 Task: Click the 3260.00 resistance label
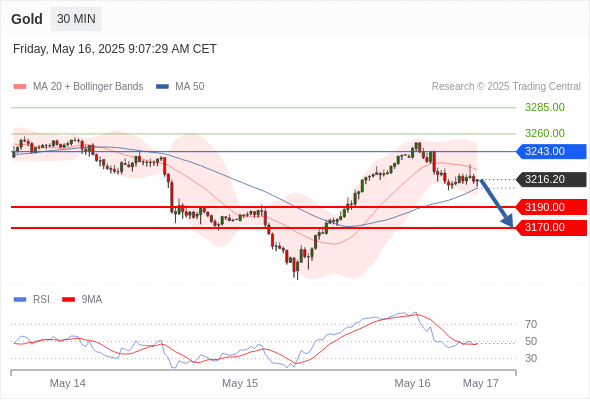point(545,133)
